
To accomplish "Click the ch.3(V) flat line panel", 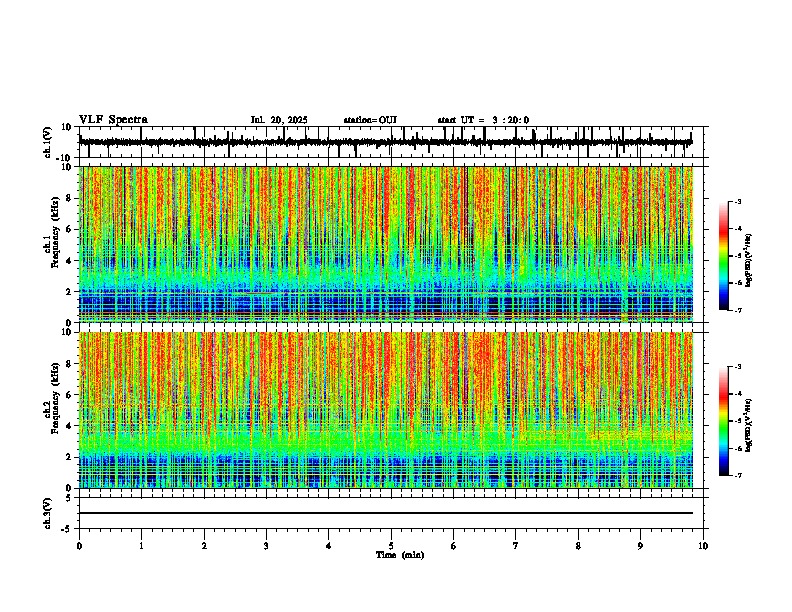I will 391,513.
